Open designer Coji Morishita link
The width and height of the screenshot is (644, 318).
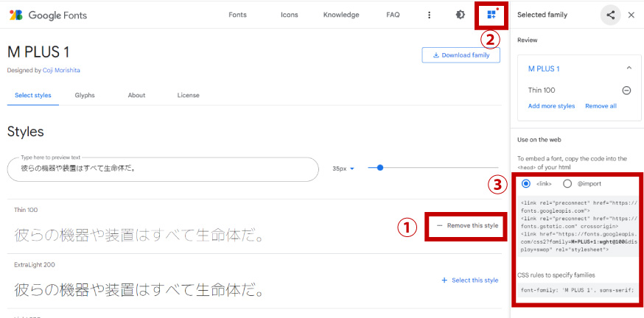tap(61, 70)
